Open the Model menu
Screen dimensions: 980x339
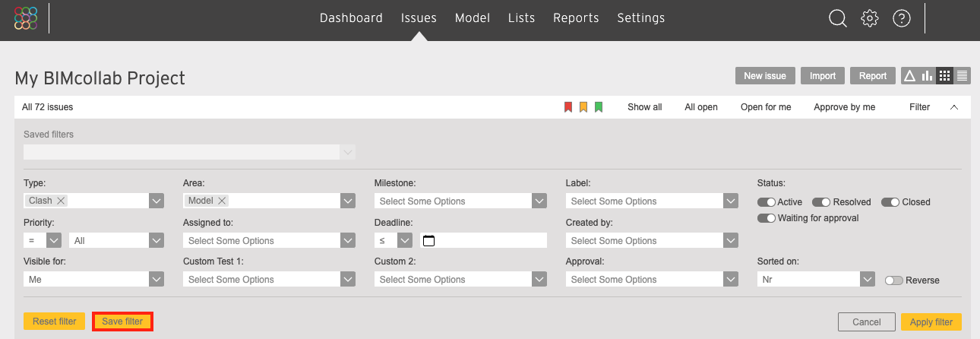point(473,18)
